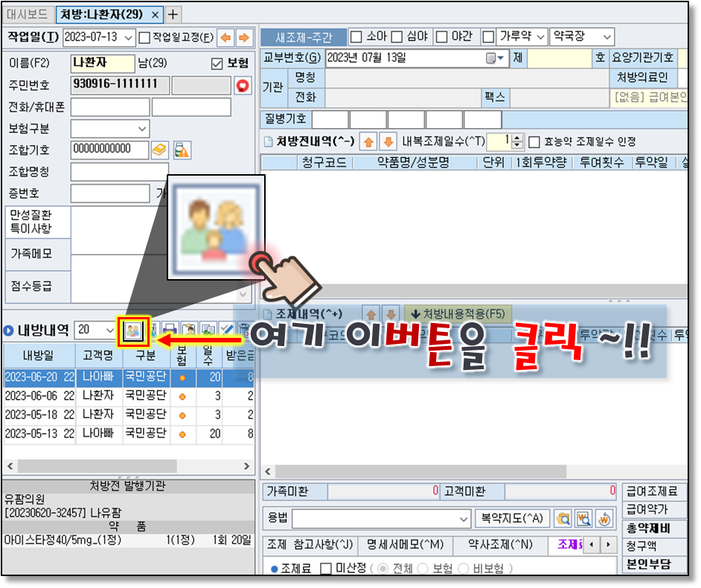Click the printer icon in 내방내역 toolbar

pyautogui.click(x=170, y=330)
